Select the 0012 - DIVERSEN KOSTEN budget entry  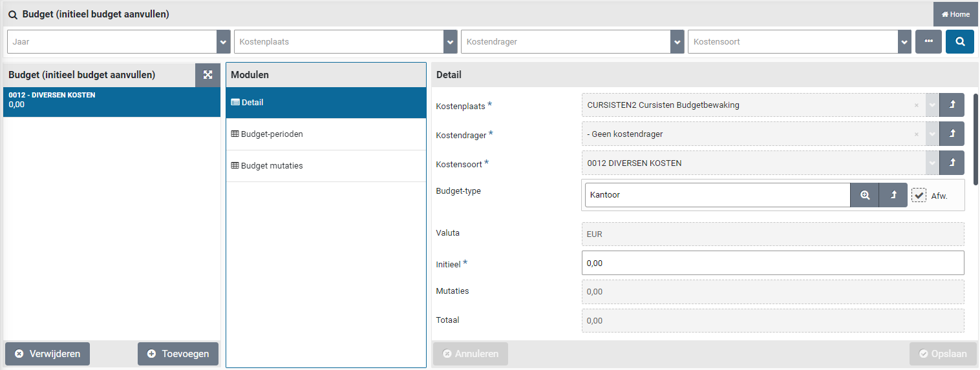[111, 102]
